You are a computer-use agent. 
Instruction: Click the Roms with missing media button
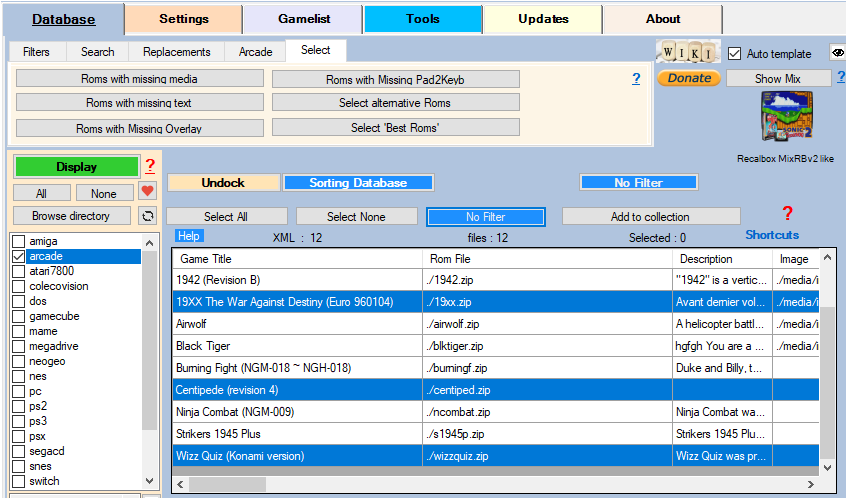point(140,79)
